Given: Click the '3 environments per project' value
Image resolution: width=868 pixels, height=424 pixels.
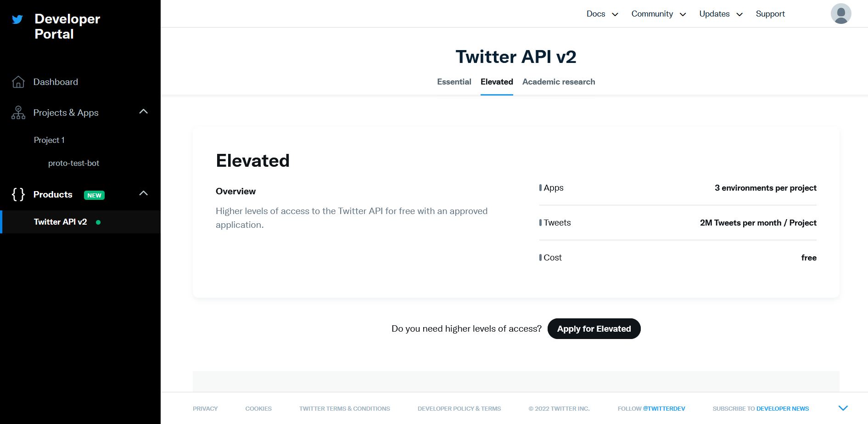Looking at the screenshot, I should [766, 188].
